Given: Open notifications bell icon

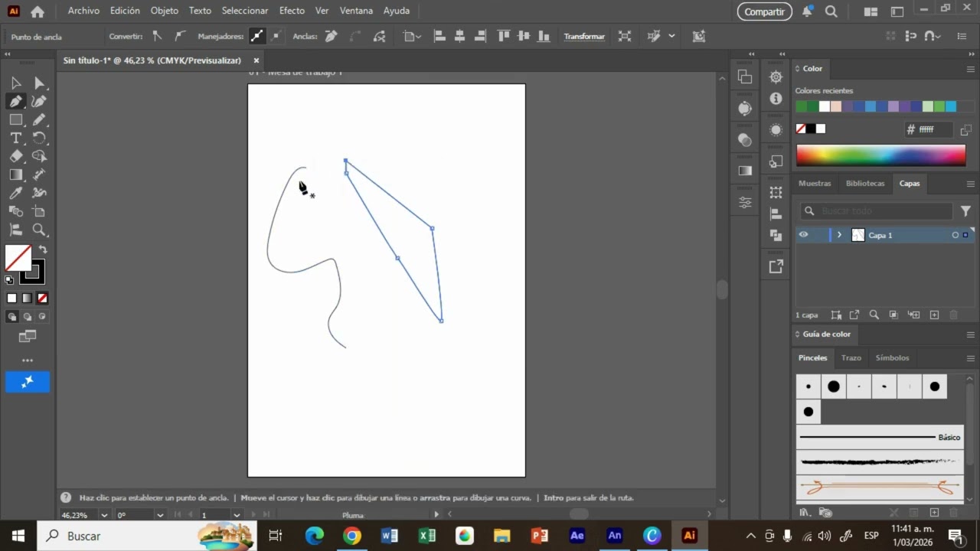Looking at the screenshot, I should (807, 11).
